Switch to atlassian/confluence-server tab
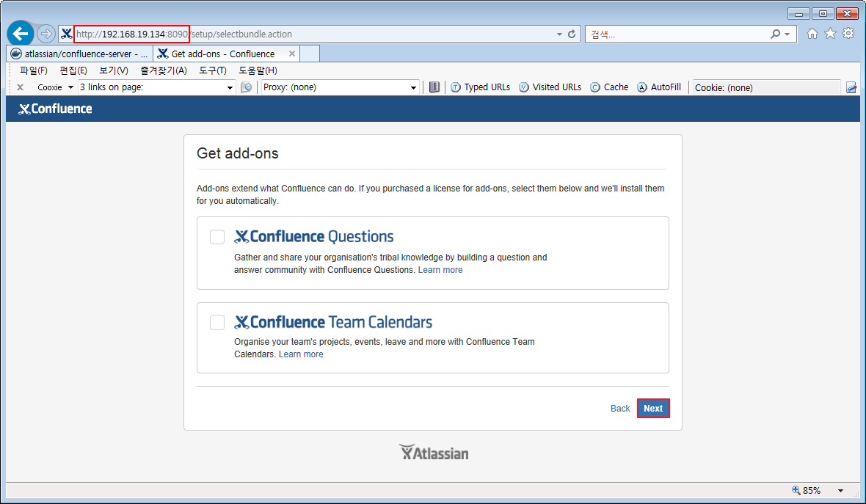This screenshot has height=504, width=866. pos(79,54)
